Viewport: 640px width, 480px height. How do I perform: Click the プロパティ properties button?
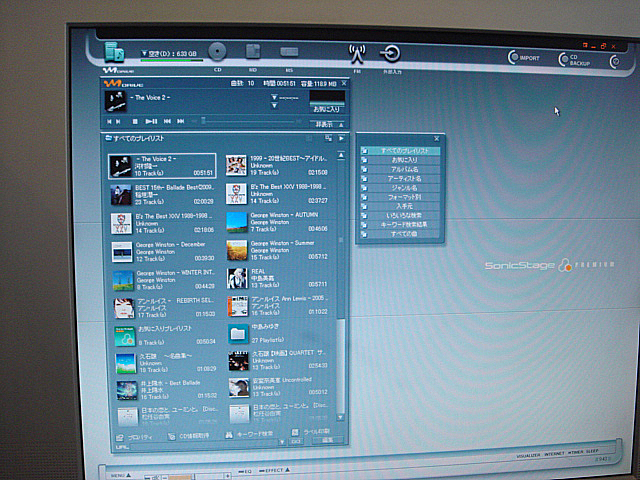tap(135, 437)
